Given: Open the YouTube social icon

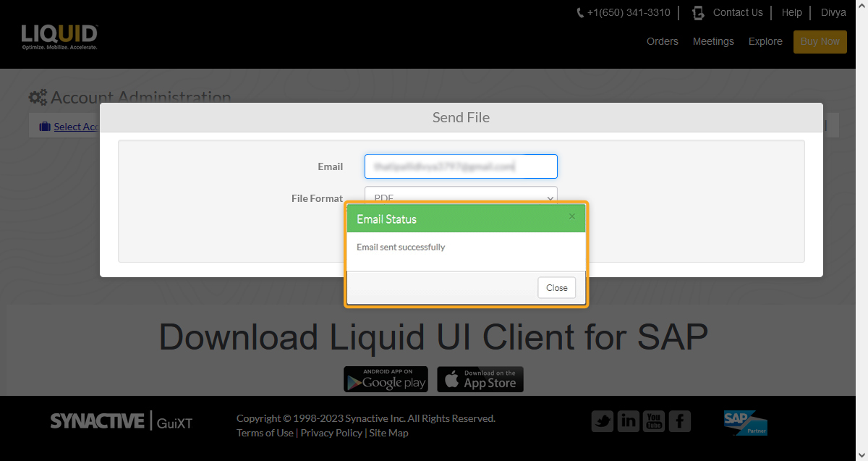Looking at the screenshot, I should 654,421.
